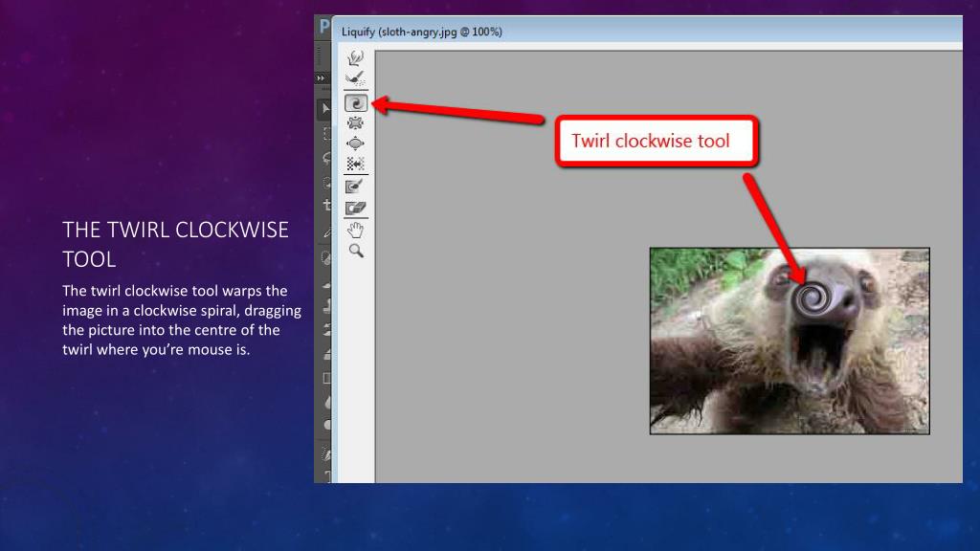Screen dimensions: 980x551
Task: Click the Liquify (sloth-angry.jpg @ 100%) title
Action: (x=422, y=32)
